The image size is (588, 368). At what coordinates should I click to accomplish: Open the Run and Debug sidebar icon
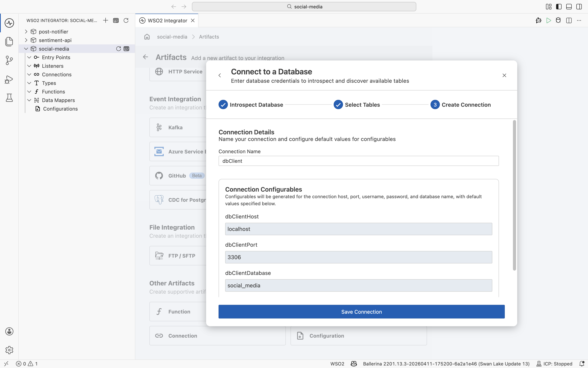point(9,79)
